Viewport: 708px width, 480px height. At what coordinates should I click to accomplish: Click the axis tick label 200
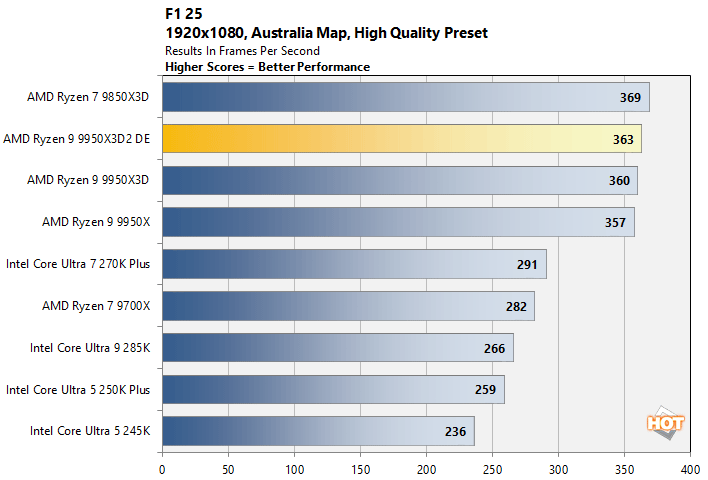point(426,470)
